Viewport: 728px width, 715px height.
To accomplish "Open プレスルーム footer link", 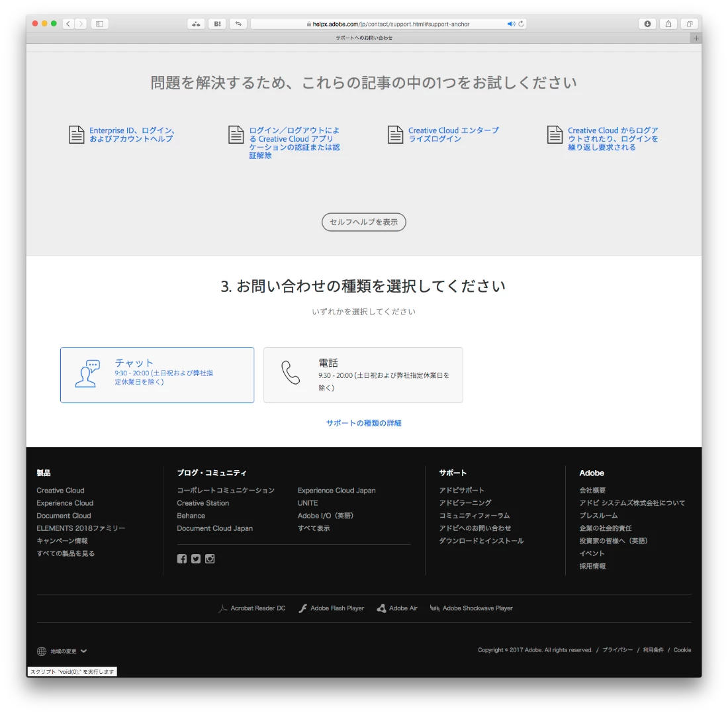I will pyautogui.click(x=598, y=516).
